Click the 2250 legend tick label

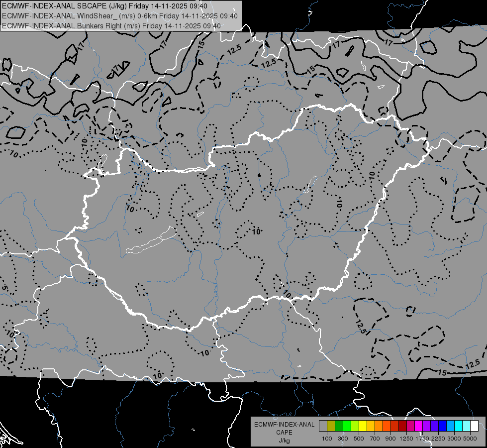(439, 439)
